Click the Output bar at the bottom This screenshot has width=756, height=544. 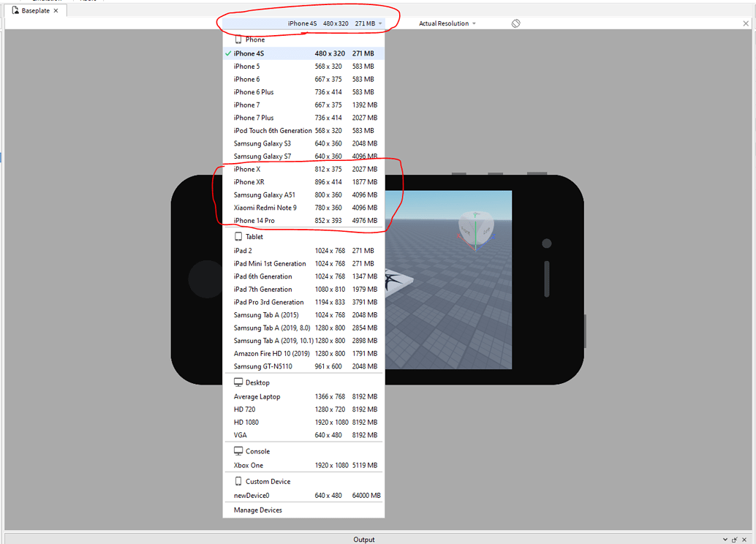coord(363,540)
